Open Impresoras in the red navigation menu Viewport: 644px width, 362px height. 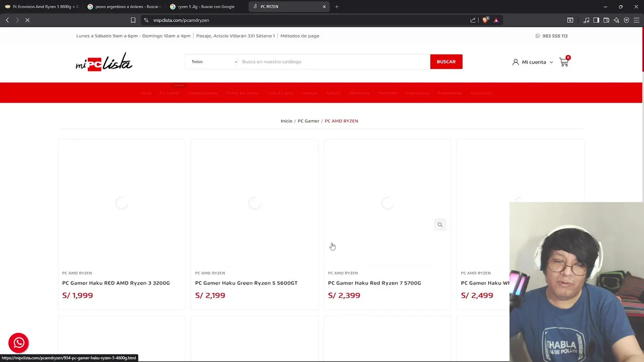(418, 93)
